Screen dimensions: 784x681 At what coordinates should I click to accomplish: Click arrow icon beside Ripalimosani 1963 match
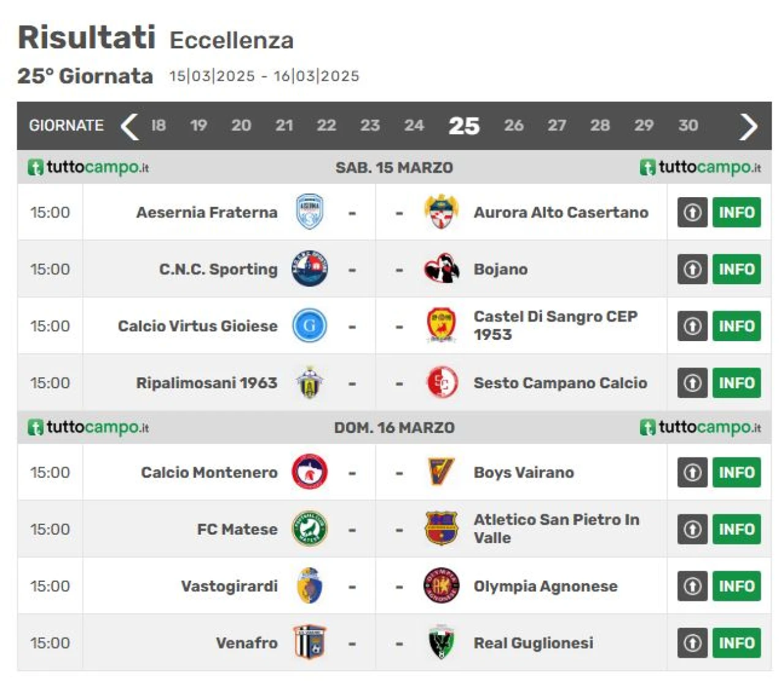coord(693,383)
